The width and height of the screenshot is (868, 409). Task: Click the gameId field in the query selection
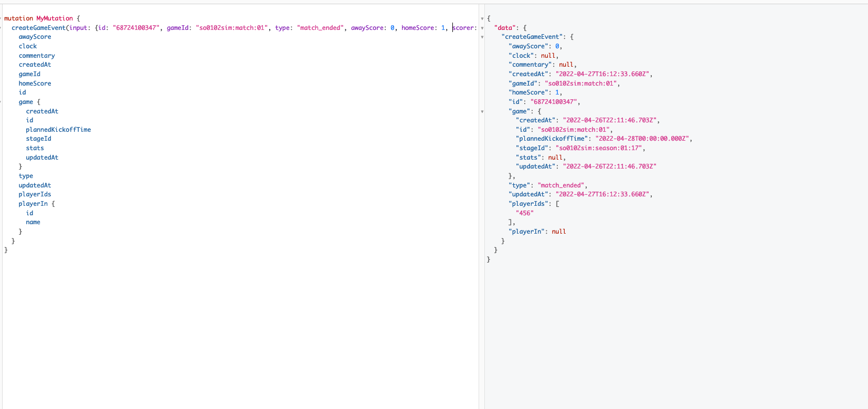click(29, 74)
